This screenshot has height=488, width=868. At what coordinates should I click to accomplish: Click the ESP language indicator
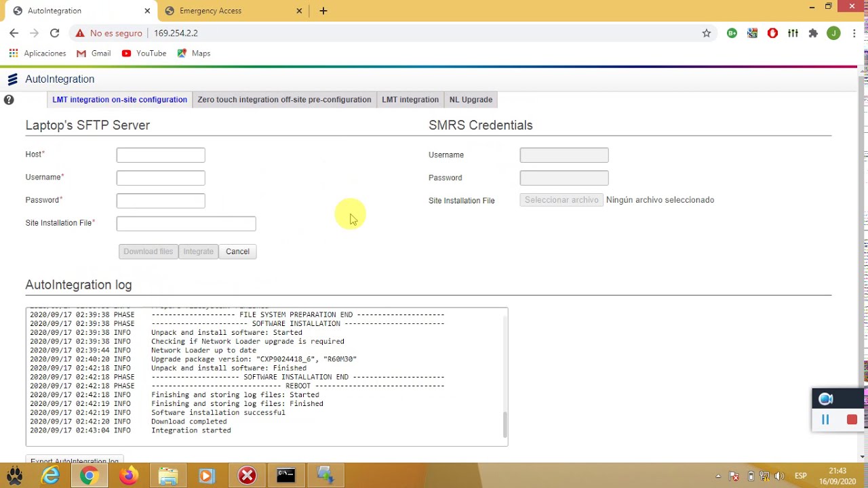pyautogui.click(x=801, y=476)
